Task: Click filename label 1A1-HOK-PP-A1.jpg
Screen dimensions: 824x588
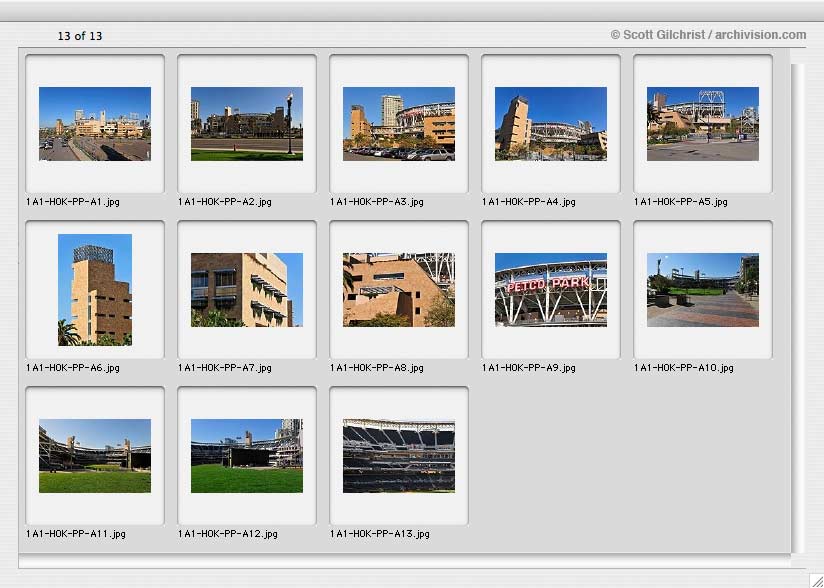Action: point(73,202)
